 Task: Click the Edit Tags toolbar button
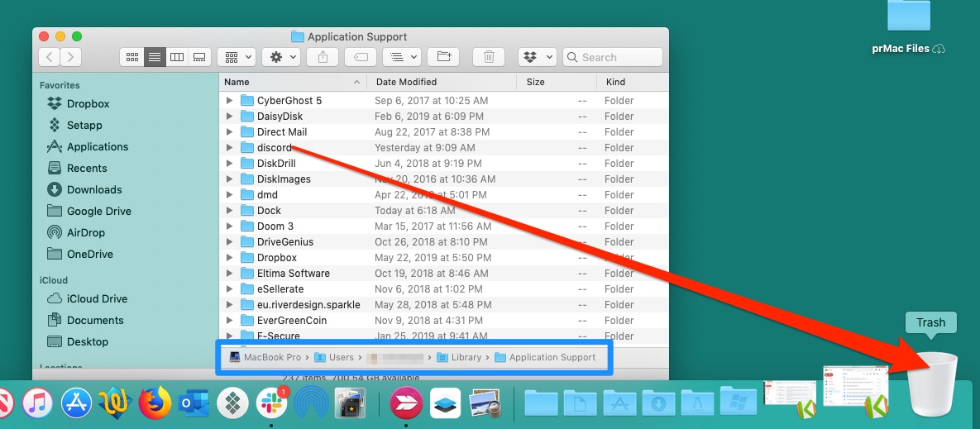coord(361,57)
